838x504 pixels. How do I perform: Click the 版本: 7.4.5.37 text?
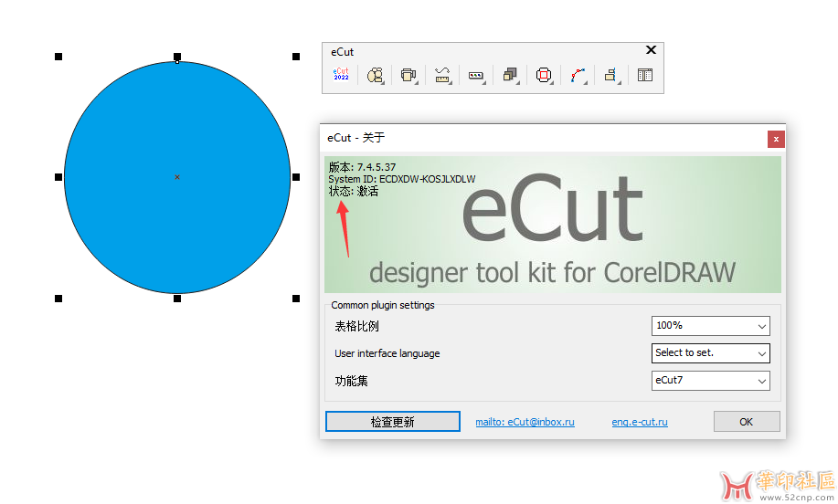tap(362, 166)
